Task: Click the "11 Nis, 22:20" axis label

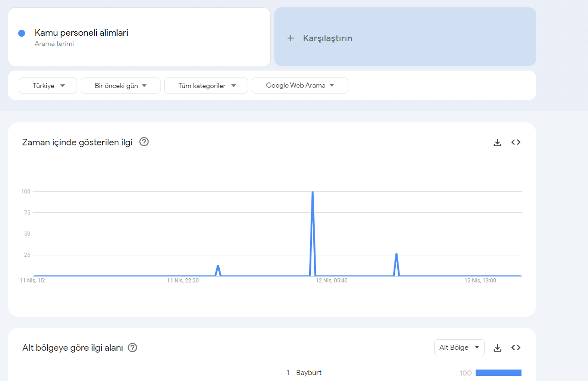Action: click(183, 281)
